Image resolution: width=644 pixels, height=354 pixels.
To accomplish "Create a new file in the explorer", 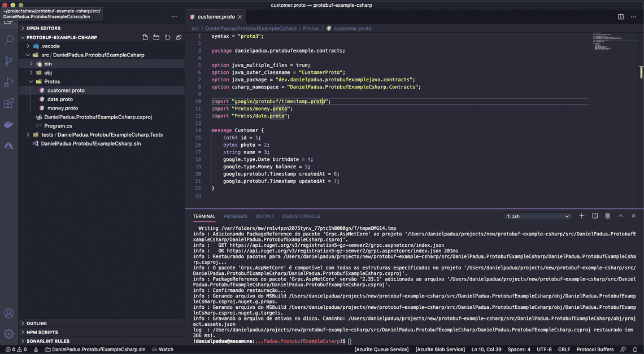I will pyautogui.click(x=145, y=37).
